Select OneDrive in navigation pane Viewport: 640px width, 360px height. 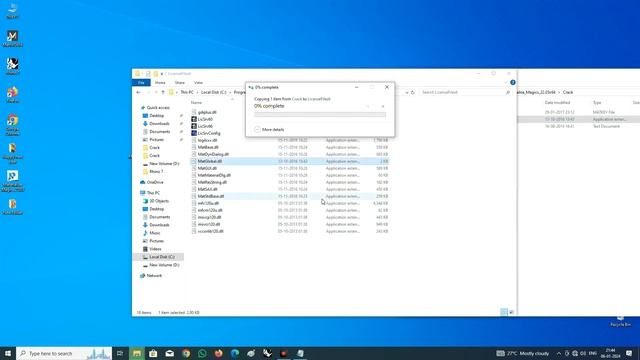155,182
